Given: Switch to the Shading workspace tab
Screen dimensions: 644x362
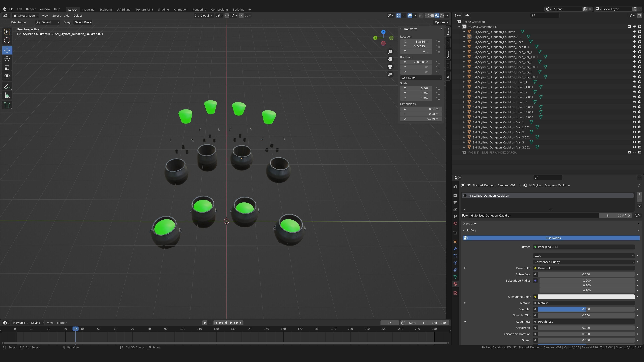Looking at the screenshot, I should [163, 10].
